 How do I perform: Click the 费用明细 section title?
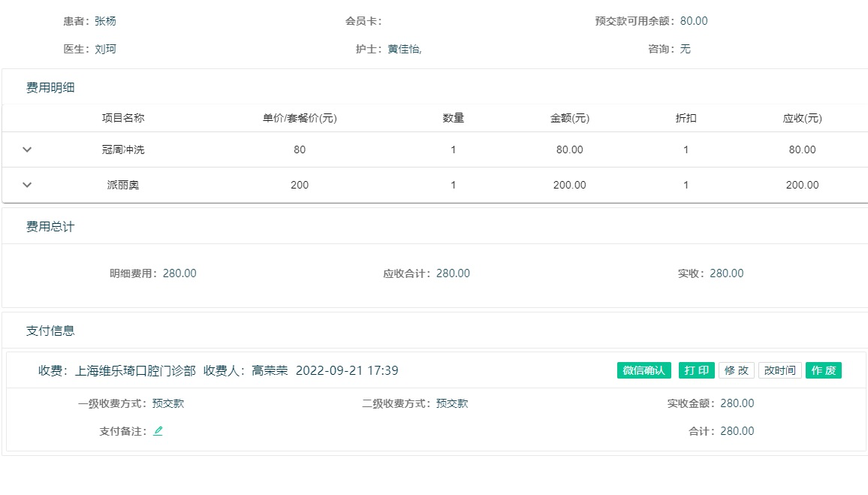pyautogui.click(x=50, y=87)
